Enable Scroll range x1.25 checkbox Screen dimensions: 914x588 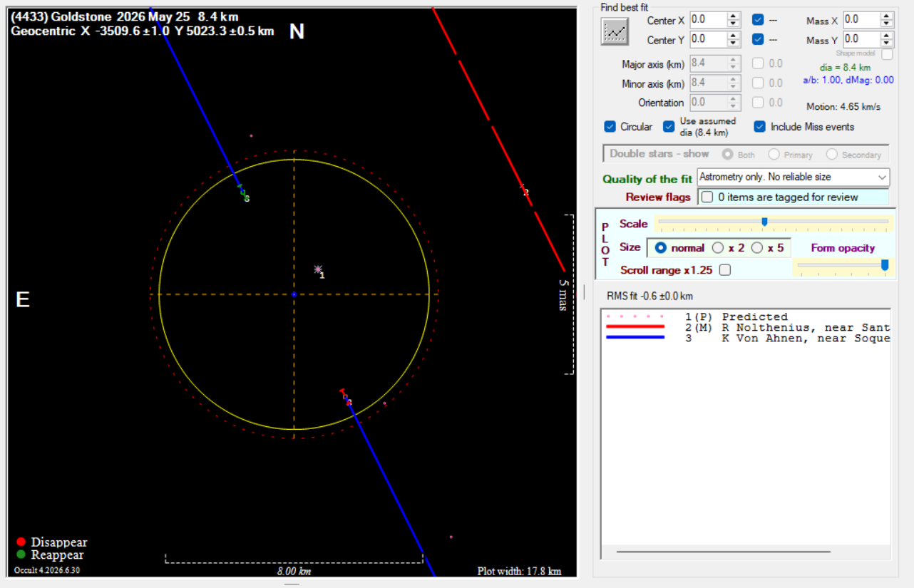725,270
